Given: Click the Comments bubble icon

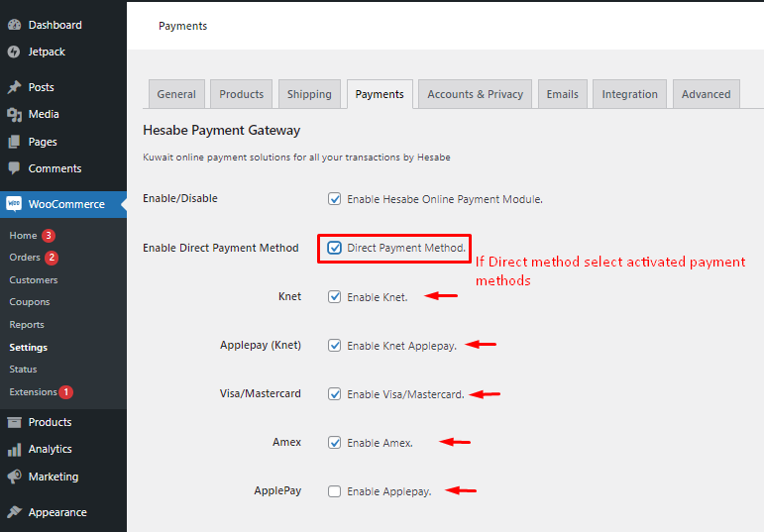Looking at the screenshot, I should click(x=14, y=168).
